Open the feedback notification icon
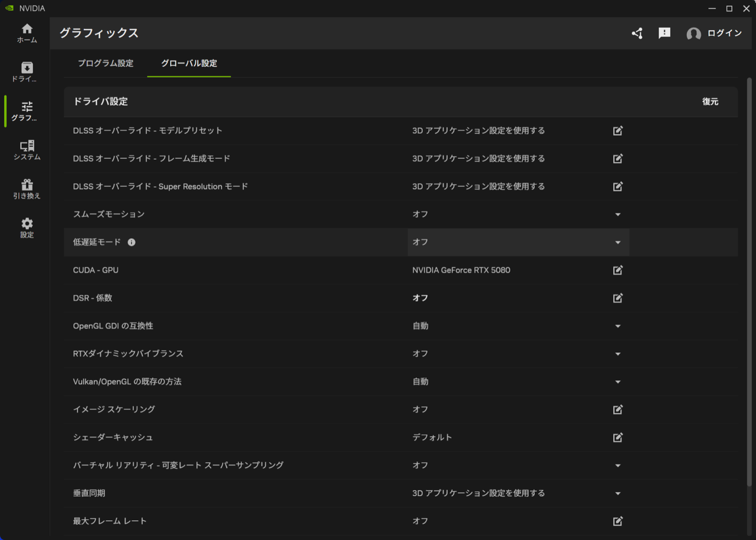The height and width of the screenshot is (540, 756). [665, 33]
